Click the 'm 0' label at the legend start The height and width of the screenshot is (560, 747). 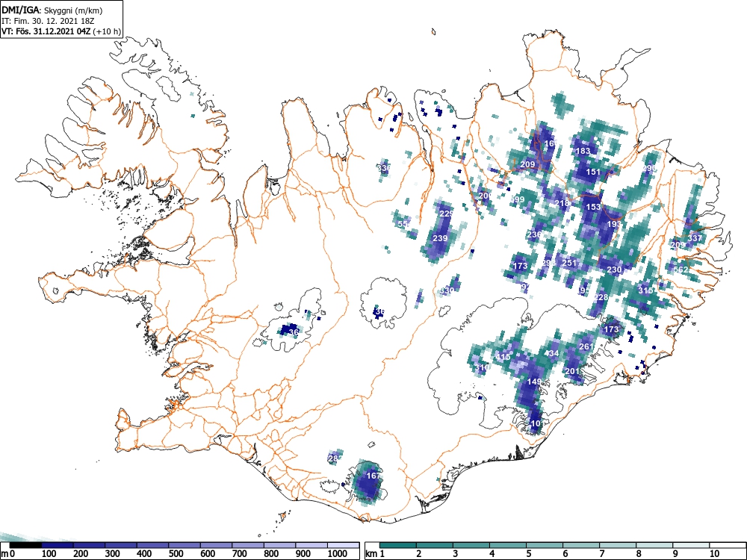(x=8, y=554)
